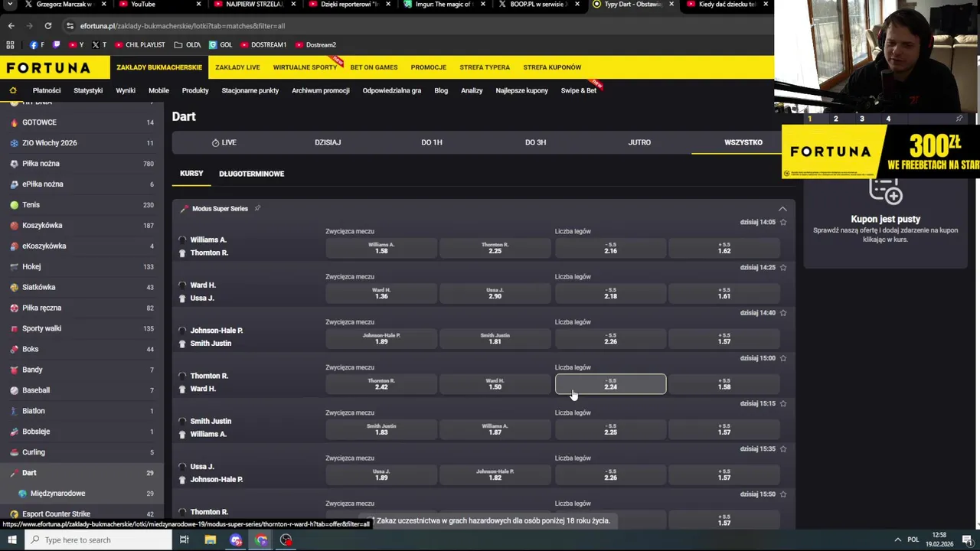The image size is (980, 551).
Task: Click the Fortuna logo
Action: tap(48, 67)
